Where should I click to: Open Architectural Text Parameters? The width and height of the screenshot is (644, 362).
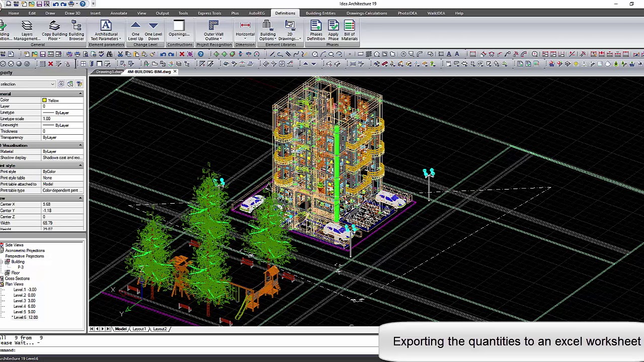pos(106,30)
